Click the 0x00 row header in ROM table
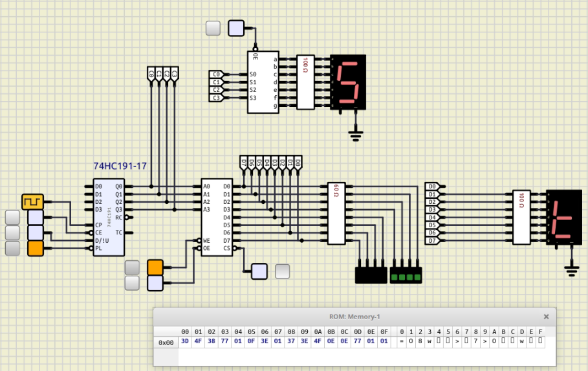 (166, 343)
